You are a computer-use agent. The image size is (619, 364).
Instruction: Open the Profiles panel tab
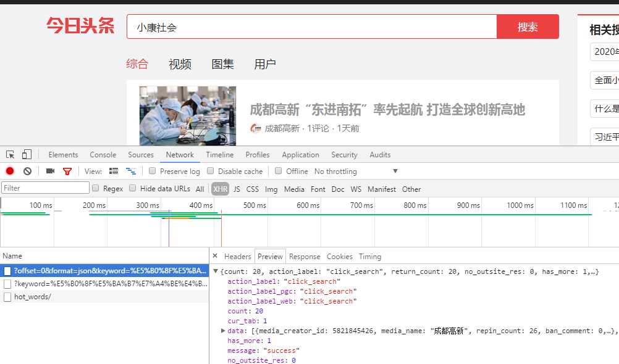(x=258, y=155)
